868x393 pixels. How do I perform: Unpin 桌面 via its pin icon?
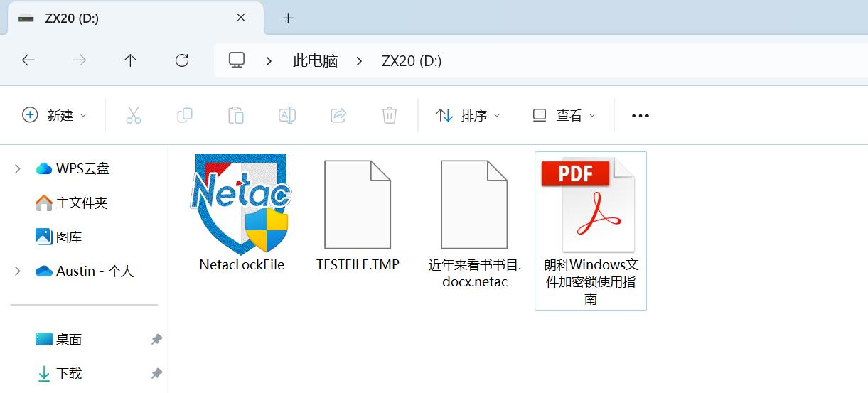(x=156, y=340)
